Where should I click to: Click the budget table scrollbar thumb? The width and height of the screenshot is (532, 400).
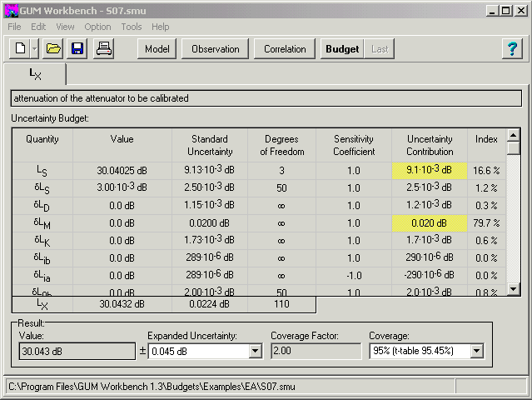tap(514, 148)
